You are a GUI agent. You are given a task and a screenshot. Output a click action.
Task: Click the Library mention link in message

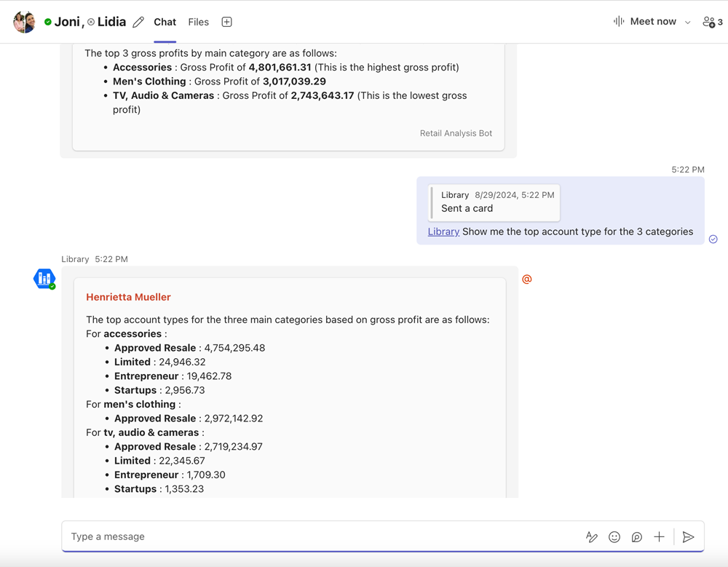pos(443,231)
